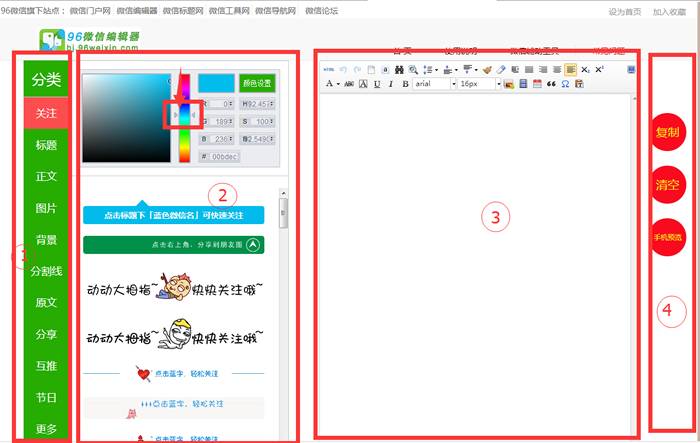Click the blue 点击标题下 follow banner template
Screen dimensions: 700x443
pyautogui.click(x=174, y=215)
